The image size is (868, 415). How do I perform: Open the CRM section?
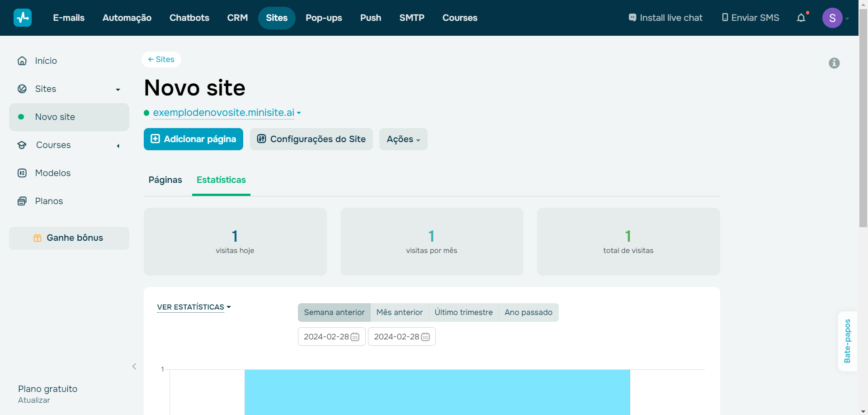tap(237, 18)
